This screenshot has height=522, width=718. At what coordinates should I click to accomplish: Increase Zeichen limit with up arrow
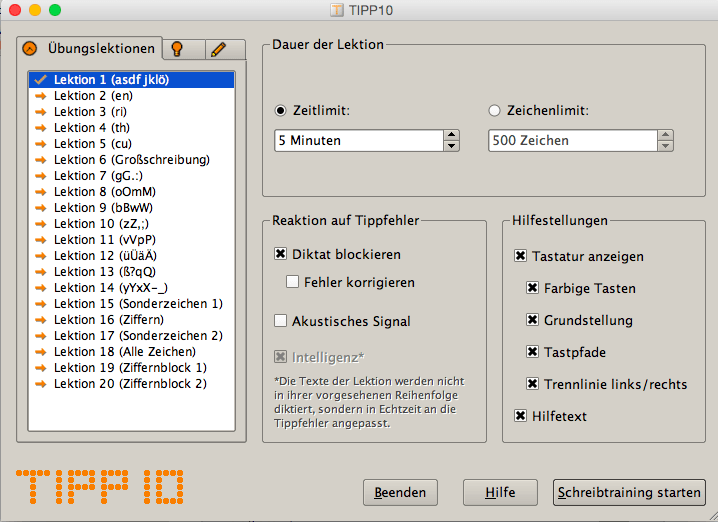(x=665, y=135)
